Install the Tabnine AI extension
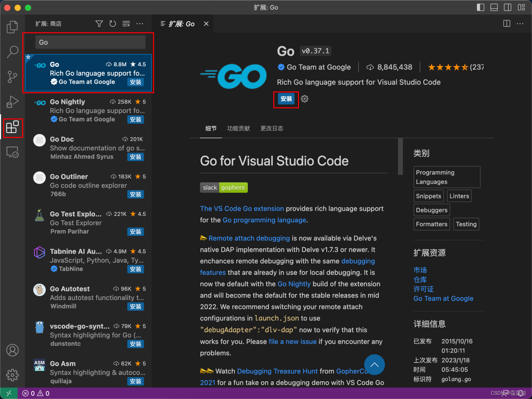This screenshot has height=399, width=532. (x=135, y=269)
